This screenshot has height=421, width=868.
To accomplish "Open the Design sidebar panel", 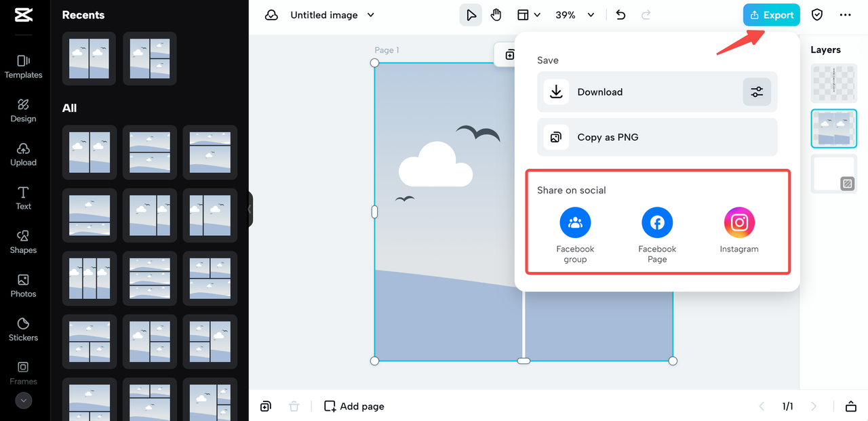I will coord(23,111).
